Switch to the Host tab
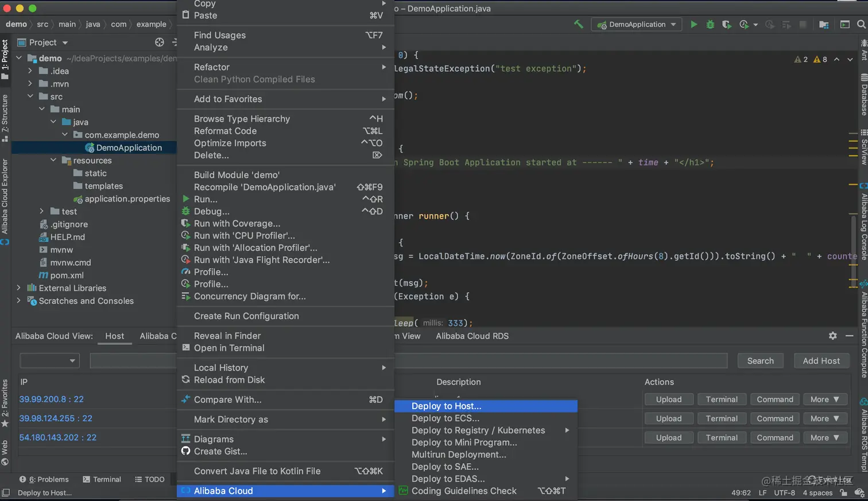The height and width of the screenshot is (501, 868). 114,336
